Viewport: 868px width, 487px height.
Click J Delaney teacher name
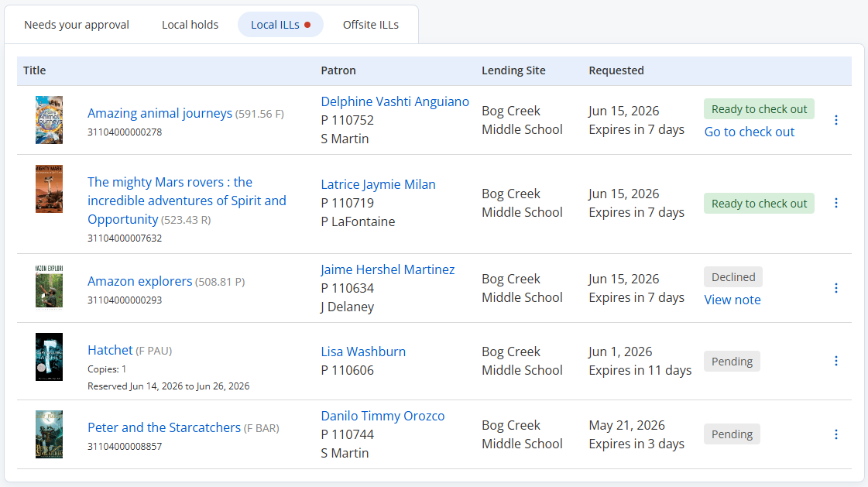[x=347, y=307]
